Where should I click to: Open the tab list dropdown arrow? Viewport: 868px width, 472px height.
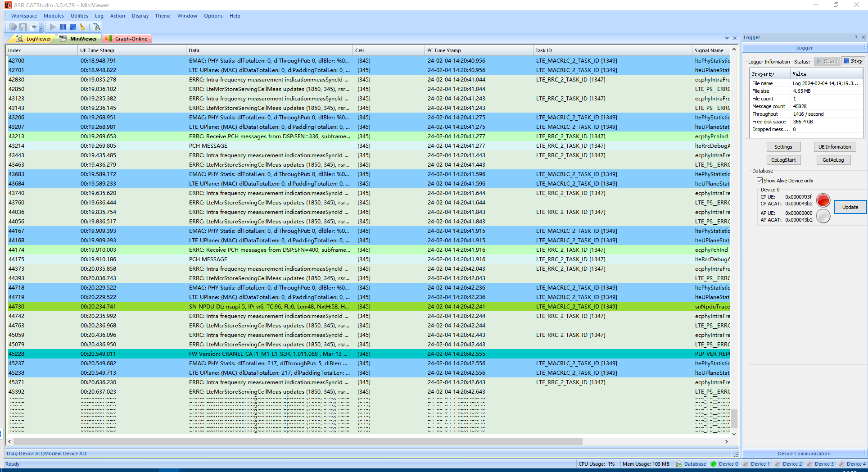pos(727,38)
